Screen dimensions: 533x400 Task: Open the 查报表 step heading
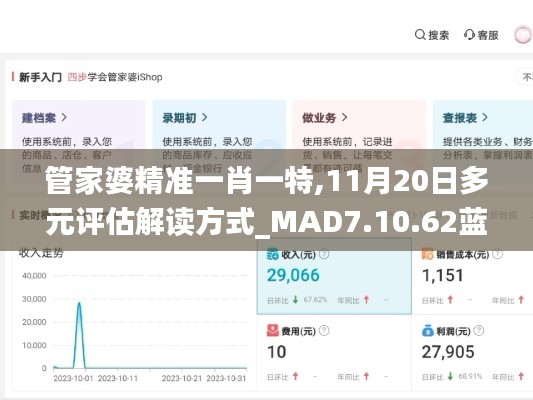460,118
